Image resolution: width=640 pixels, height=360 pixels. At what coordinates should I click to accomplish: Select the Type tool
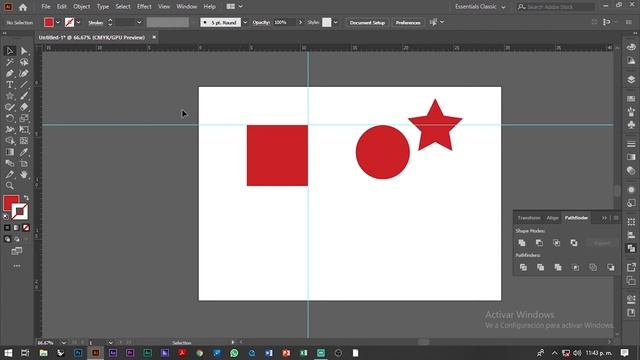click(10, 85)
